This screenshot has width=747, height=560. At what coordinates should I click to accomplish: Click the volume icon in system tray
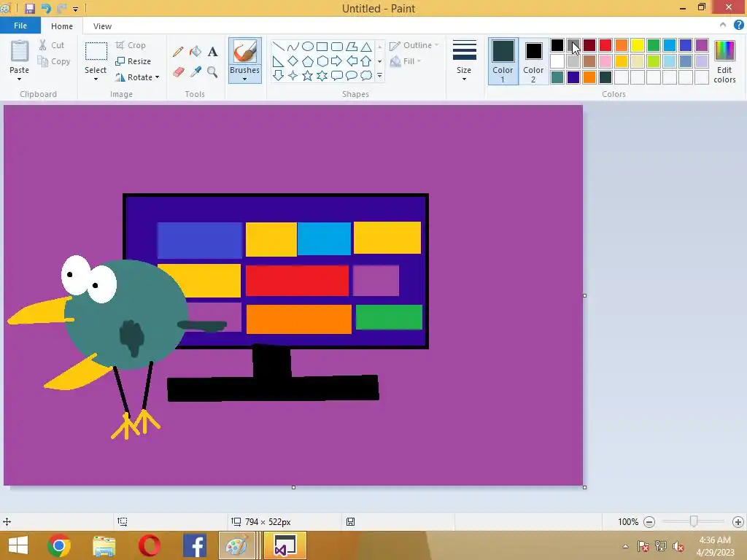point(678,546)
